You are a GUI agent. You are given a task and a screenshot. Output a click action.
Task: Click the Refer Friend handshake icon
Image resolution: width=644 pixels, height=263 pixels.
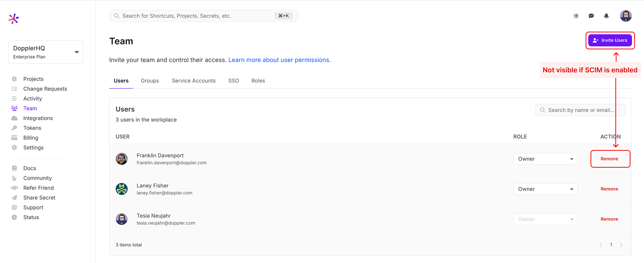click(14, 188)
